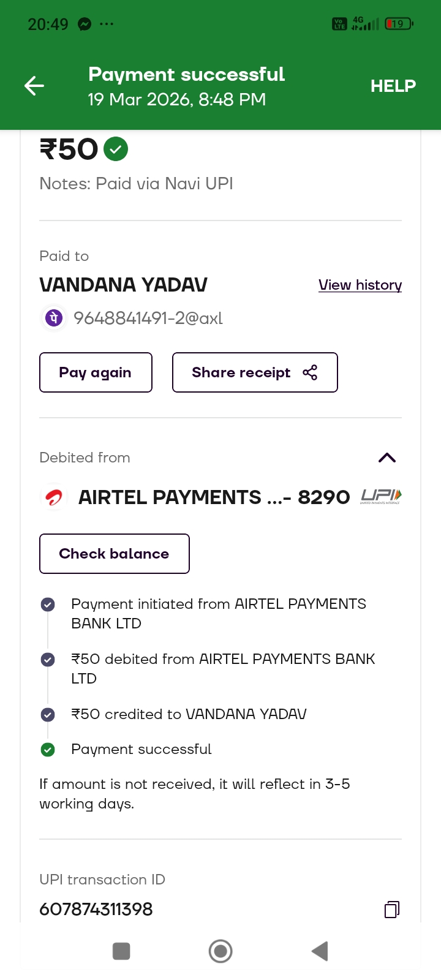Image resolution: width=441 pixels, height=980 pixels.
Task: Collapse the Debited from section
Action: (x=387, y=458)
